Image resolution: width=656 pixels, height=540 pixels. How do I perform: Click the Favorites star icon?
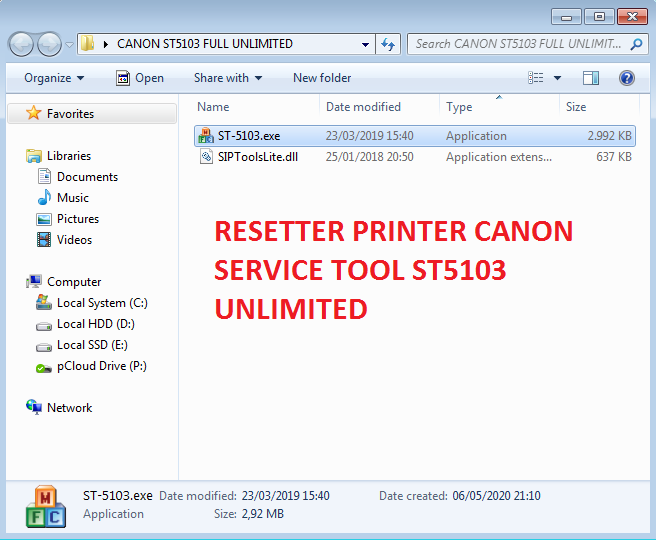coord(33,113)
